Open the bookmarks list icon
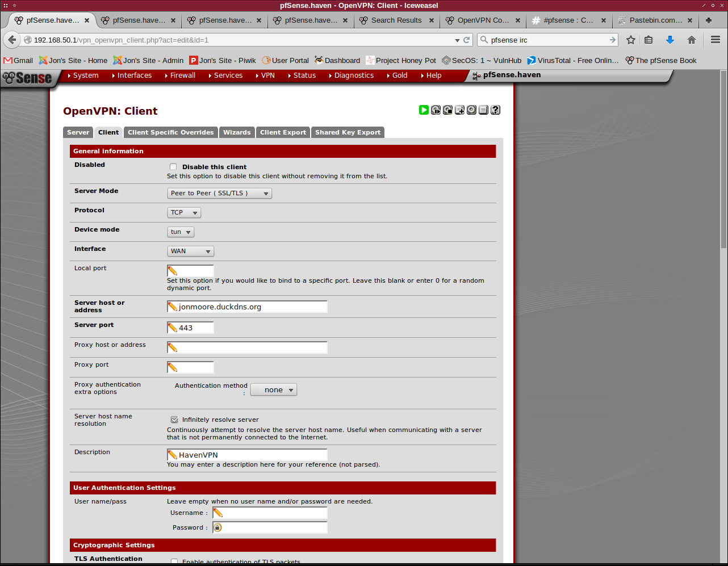This screenshot has height=566, width=728. pyautogui.click(x=648, y=40)
